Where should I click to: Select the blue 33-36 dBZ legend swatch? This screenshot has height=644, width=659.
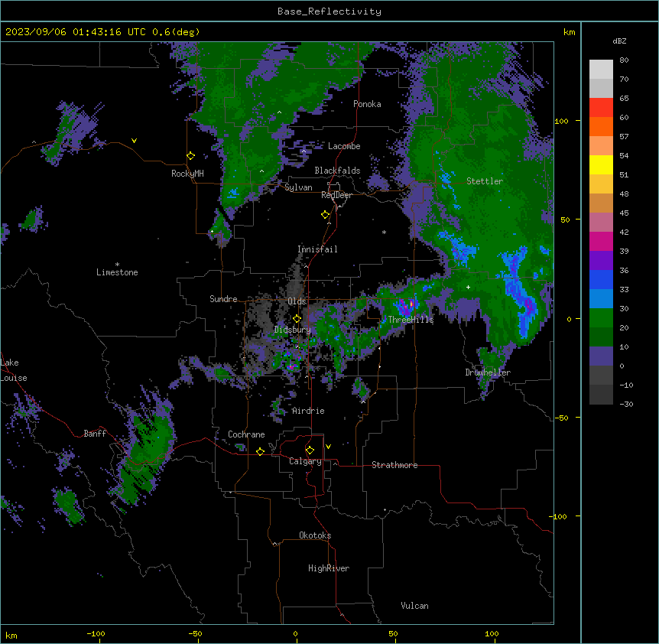tap(601, 279)
